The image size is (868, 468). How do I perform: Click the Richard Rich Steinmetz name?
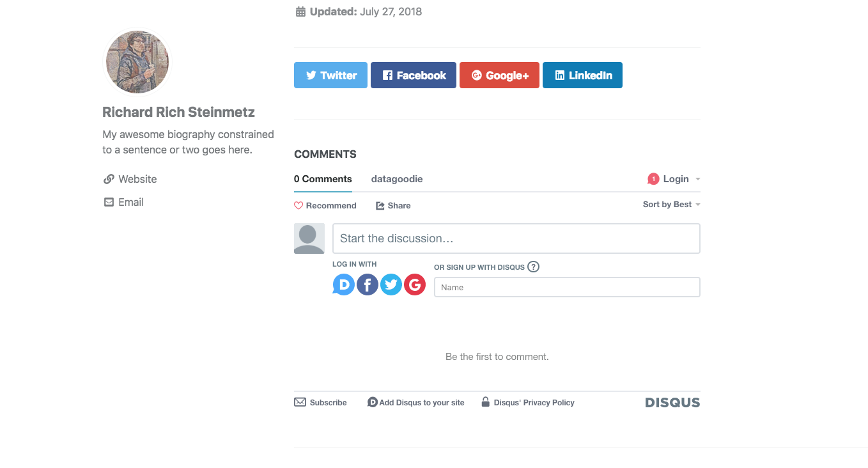point(178,113)
